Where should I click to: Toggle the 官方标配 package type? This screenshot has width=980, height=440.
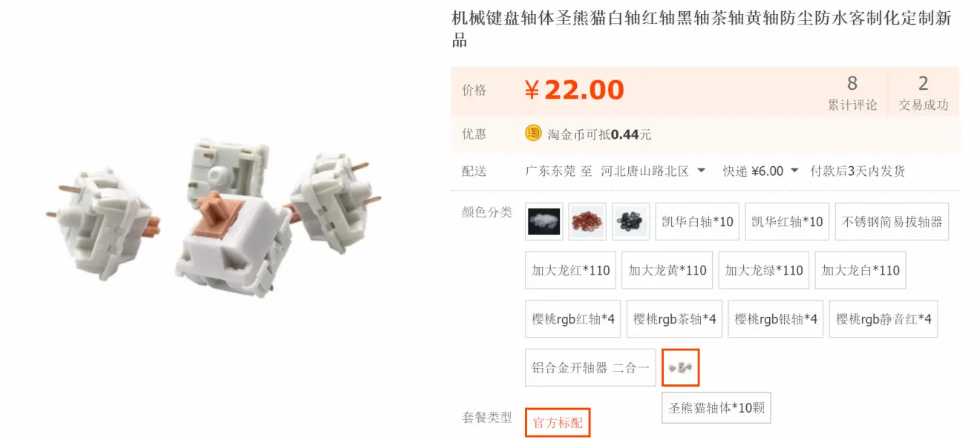(558, 423)
